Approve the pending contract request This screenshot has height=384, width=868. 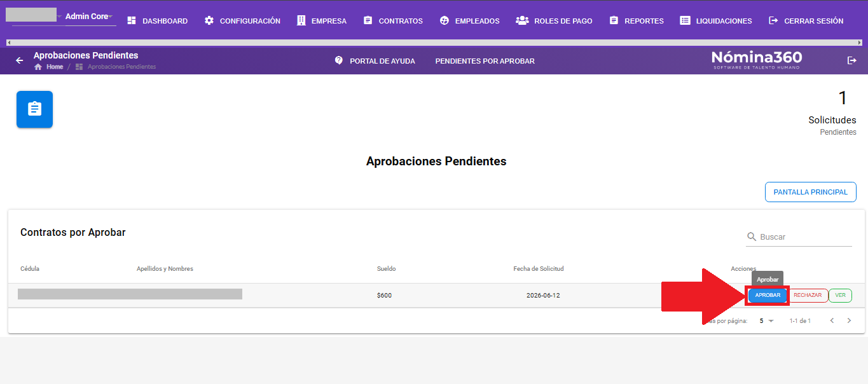click(x=768, y=295)
